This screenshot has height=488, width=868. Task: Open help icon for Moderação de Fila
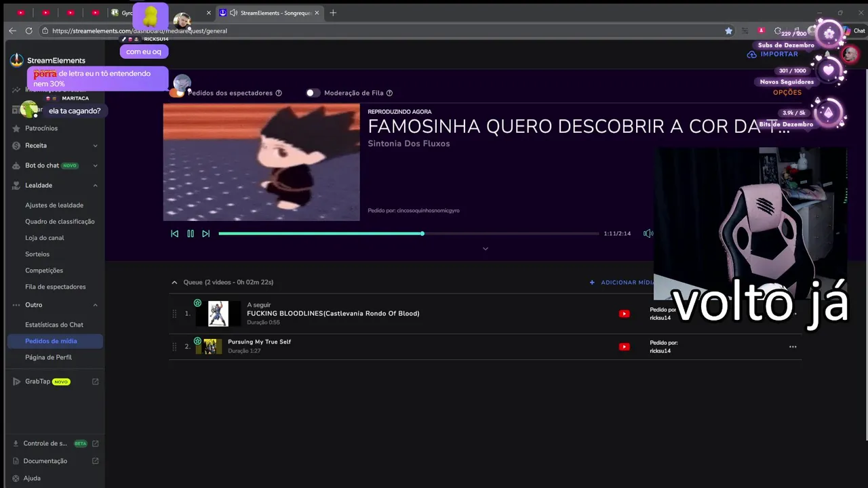point(389,93)
